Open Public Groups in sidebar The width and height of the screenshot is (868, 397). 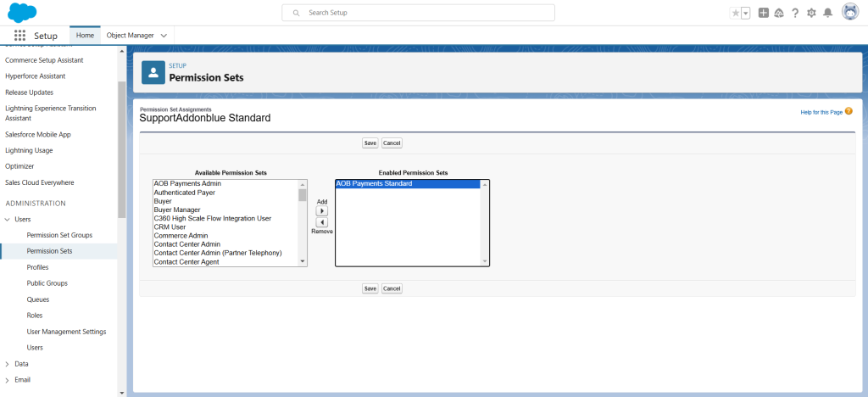(47, 283)
